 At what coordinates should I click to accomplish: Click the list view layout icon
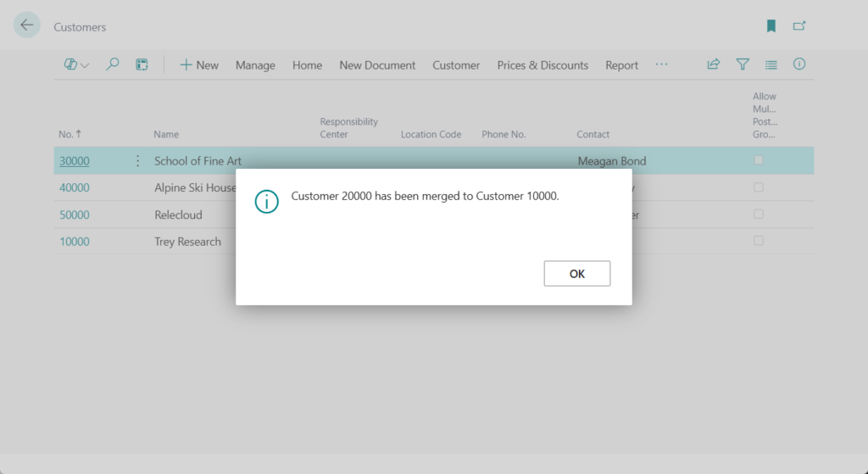(771, 64)
